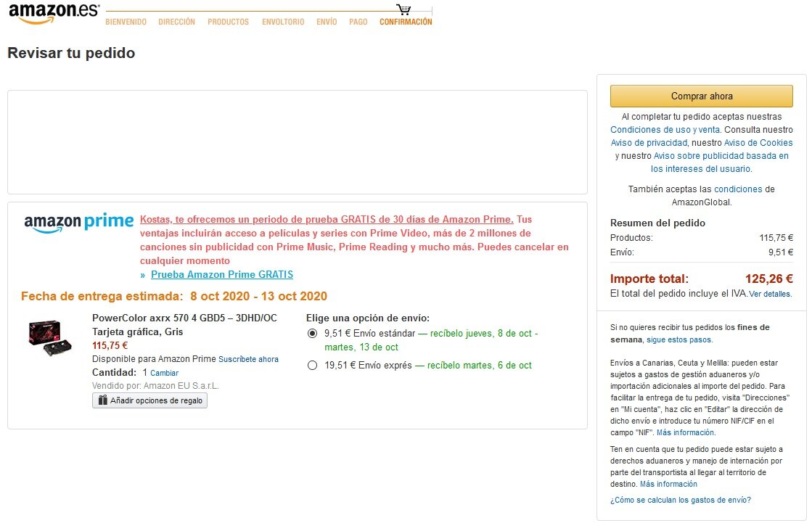Click the sigue estos pasos link
812x523 pixels.
click(x=679, y=340)
